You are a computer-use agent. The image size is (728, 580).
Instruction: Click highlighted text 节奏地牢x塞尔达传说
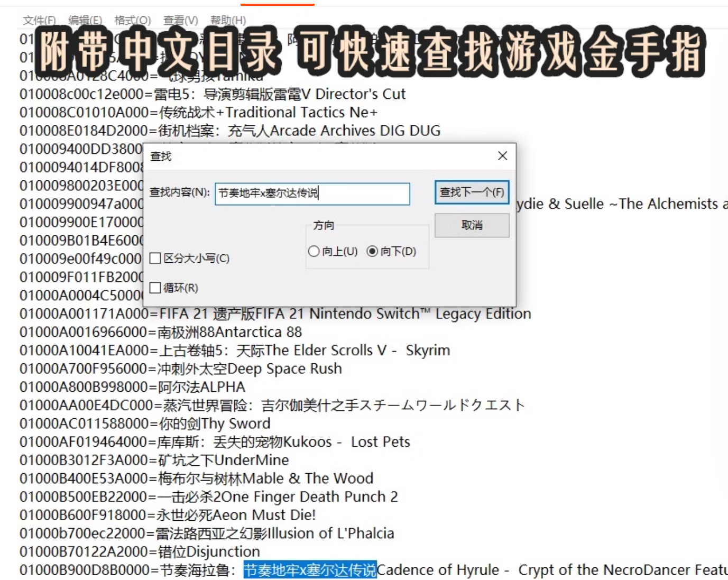[x=310, y=570]
